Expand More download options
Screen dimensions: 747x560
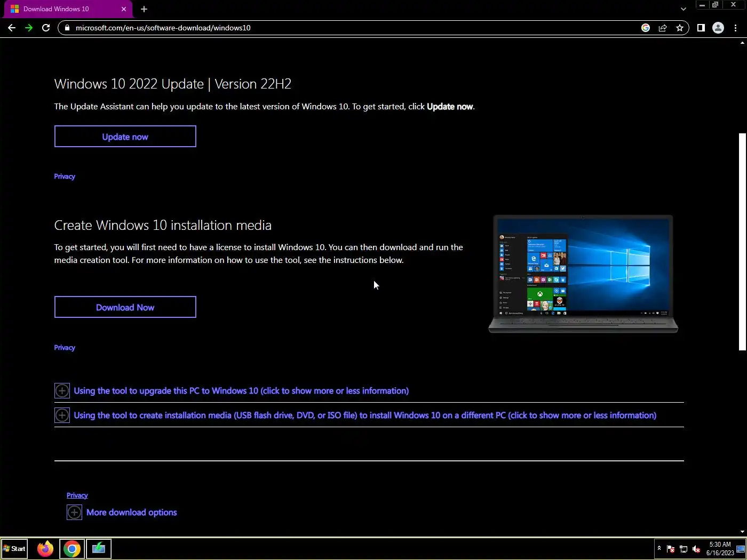click(132, 513)
